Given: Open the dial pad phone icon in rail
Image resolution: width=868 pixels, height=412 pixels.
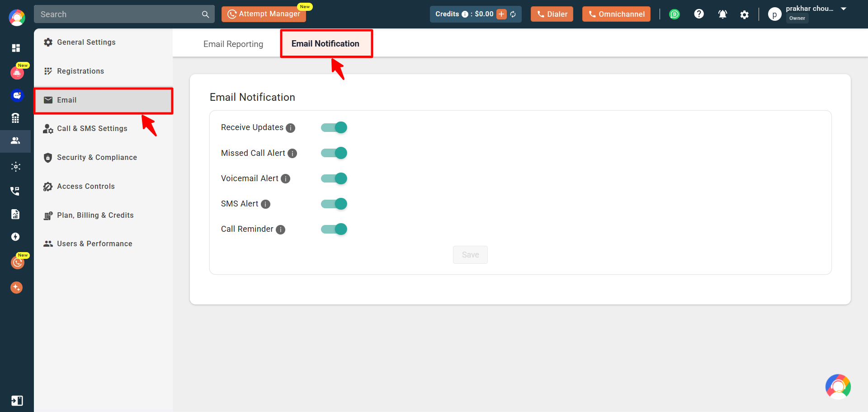Looking at the screenshot, I should pos(15,118).
